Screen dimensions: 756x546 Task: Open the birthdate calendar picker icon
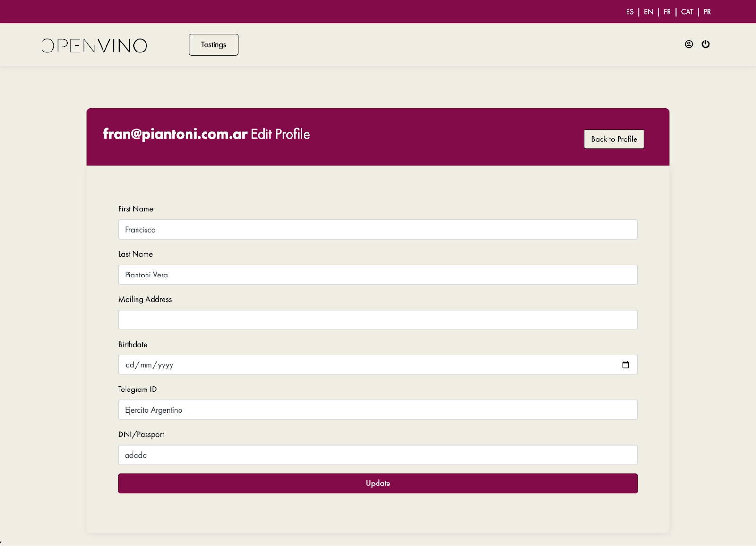[x=626, y=365]
